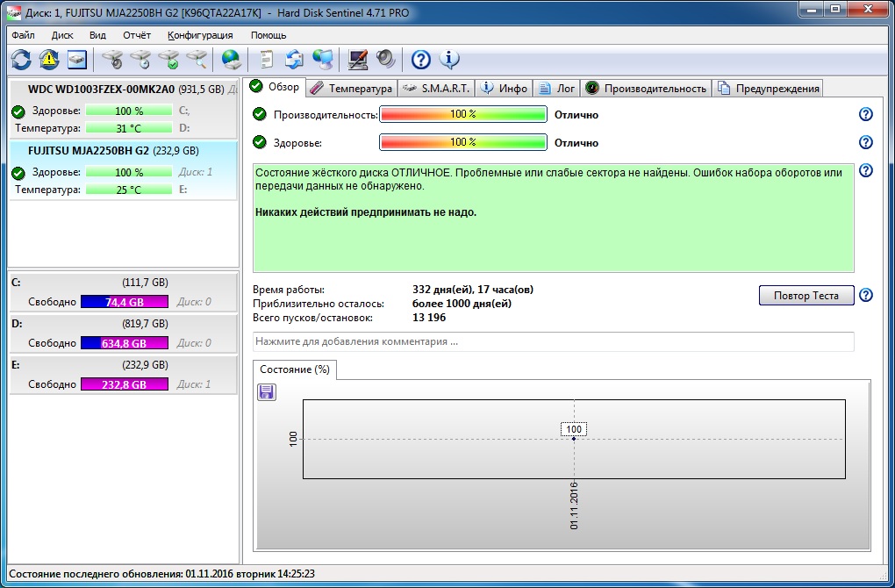Viewport: 895px width, 588px height.
Task: Click the app icon in the title bar
Action: click(14, 12)
